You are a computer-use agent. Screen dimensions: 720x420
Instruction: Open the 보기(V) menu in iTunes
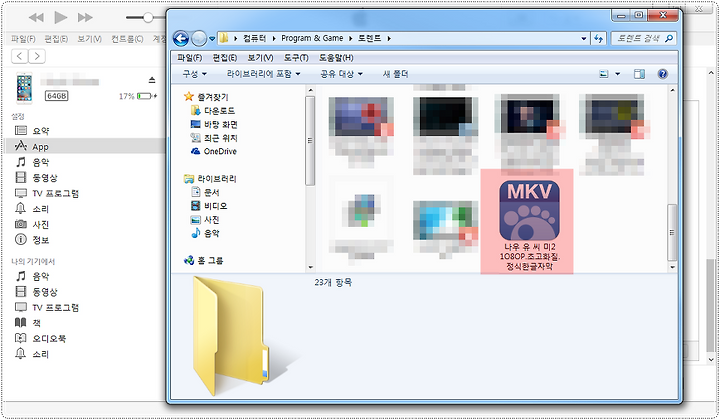click(x=89, y=39)
